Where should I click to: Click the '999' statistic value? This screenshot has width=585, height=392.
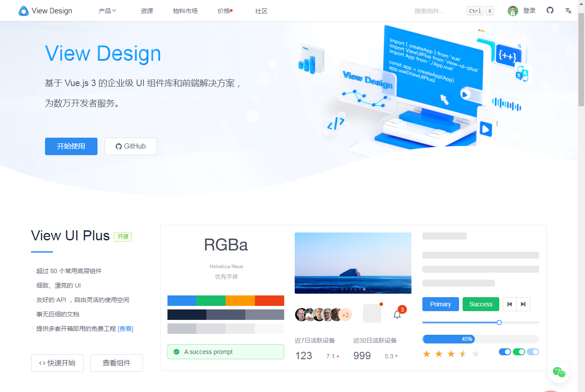pyautogui.click(x=362, y=356)
